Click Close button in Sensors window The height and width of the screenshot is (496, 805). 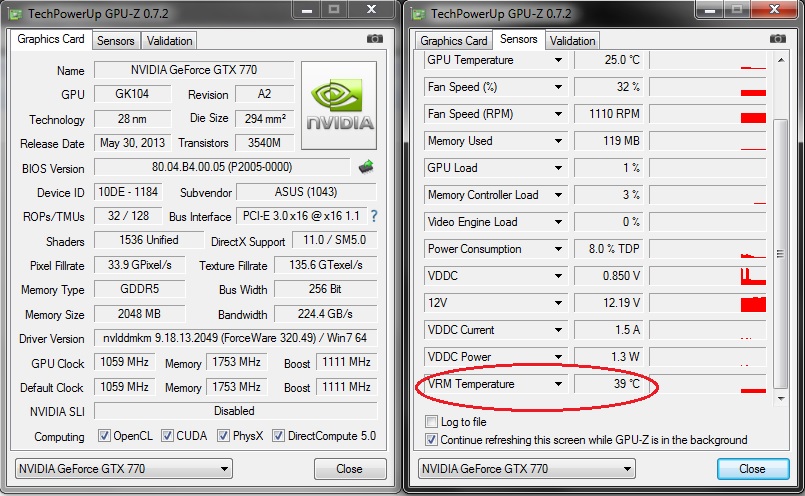pyautogui.click(x=753, y=469)
